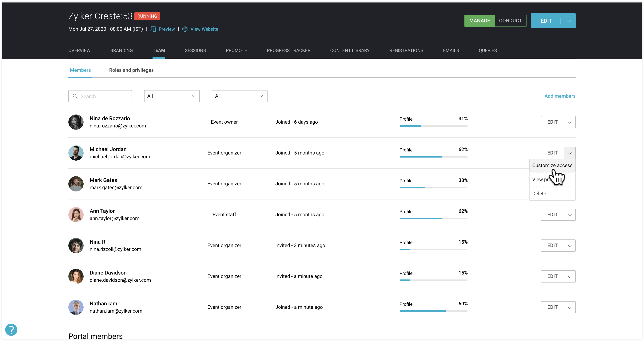This screenshot has width=644, height=341.
Task: Click the search magnifier icon
Action: pyautogui.click(x=75, y=96)
